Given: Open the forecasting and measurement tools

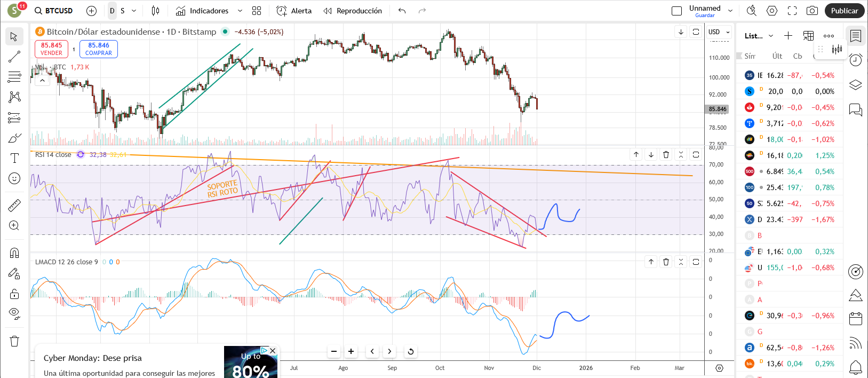Looking at the screenshot, I should pyautogui.click(x=14, y=117).
